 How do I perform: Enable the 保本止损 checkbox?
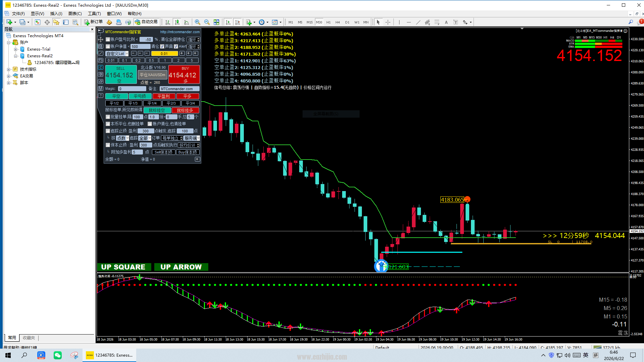pos(108,145)
